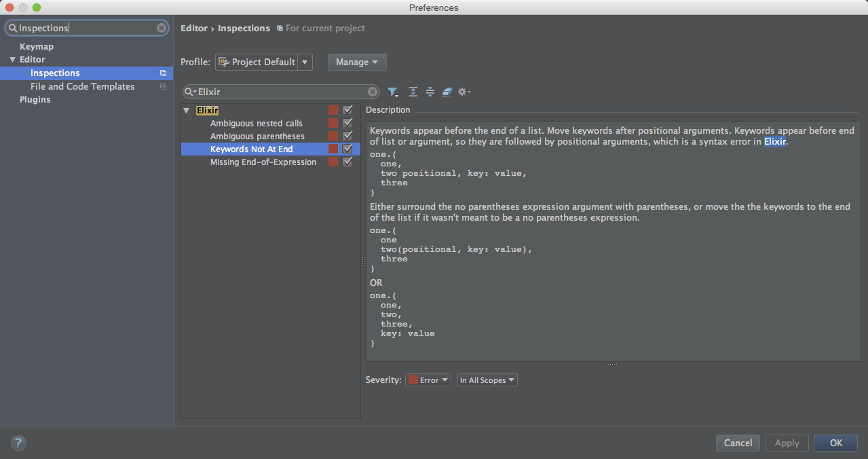The width and height of the screenshot is (868, 459).
Task: Click the magnifier in Preferences search box
Action: [12, 28]
